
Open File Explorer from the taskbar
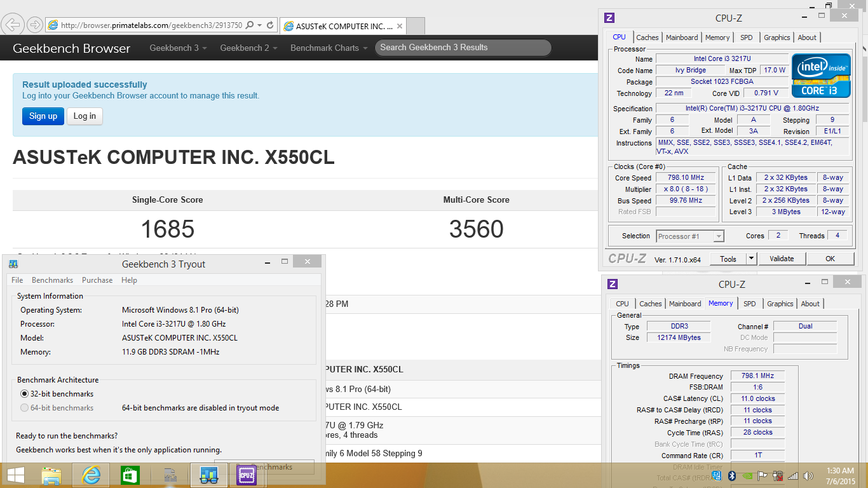(x=51, y=475)
